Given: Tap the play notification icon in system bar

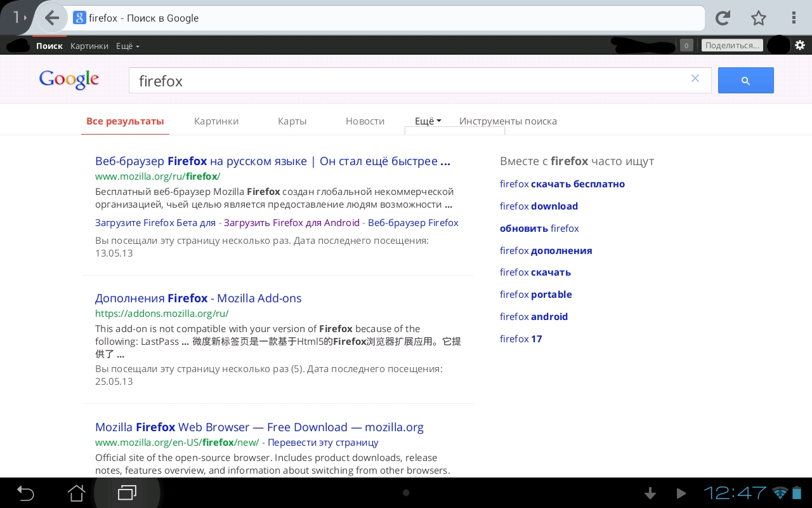Looking at the screenshot, I should [x=681, y=493].
